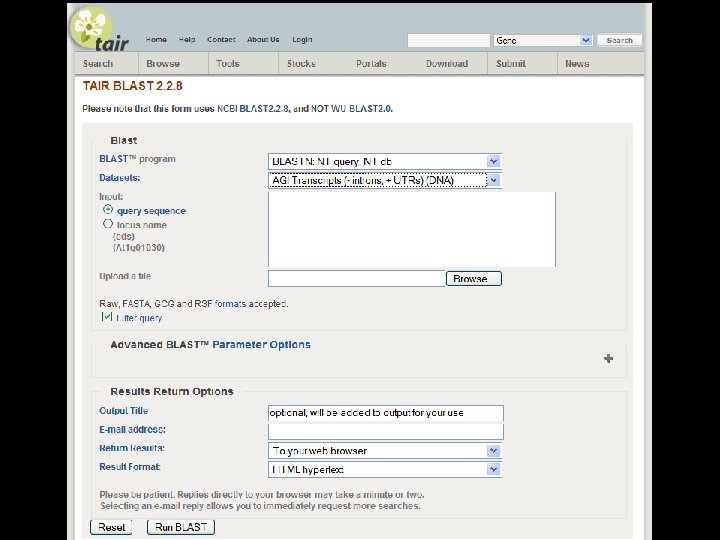Focus the query sequence text area
Image resolution: width=720 pixels, height=540 pixels.
[412, 230]
